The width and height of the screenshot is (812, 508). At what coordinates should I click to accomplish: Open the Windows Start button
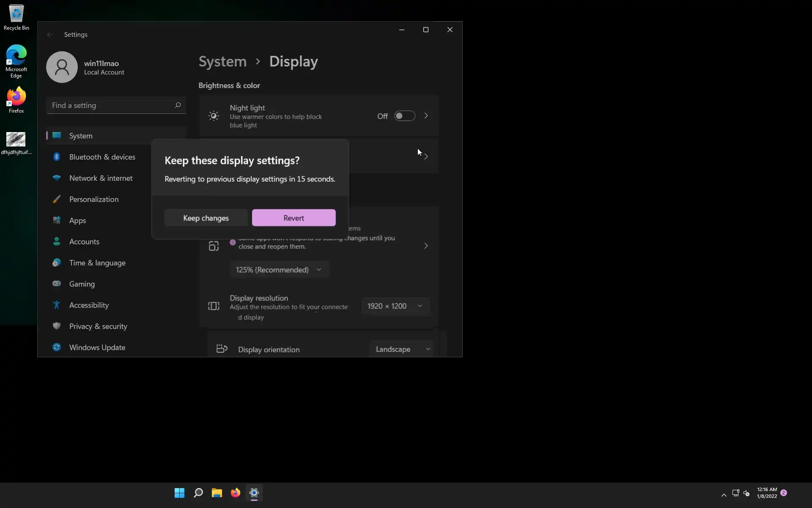click(179, 493)
